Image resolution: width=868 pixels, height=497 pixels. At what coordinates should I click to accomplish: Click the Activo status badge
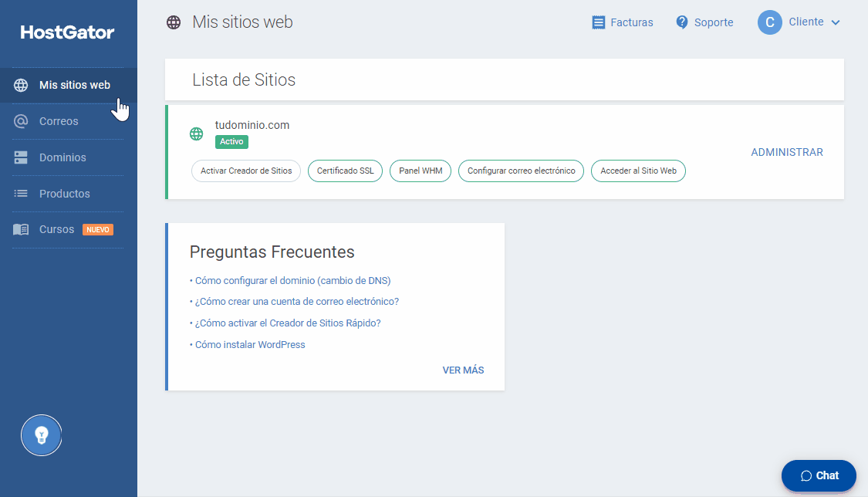pyautogui.click(x=231, y=142)
